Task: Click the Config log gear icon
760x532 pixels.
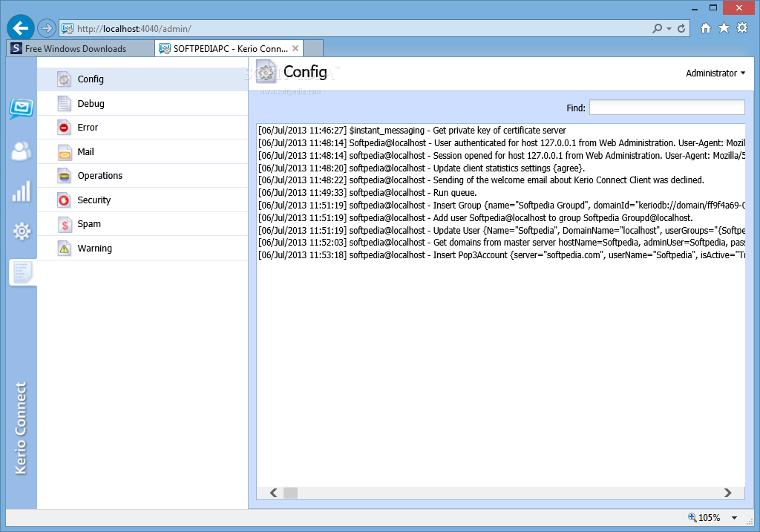Action: coord(64,79)
